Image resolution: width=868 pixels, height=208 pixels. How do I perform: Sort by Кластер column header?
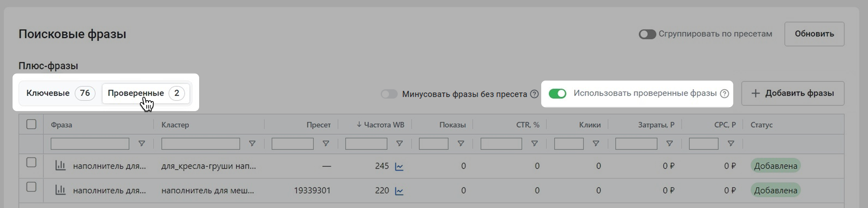click(175, 125)
